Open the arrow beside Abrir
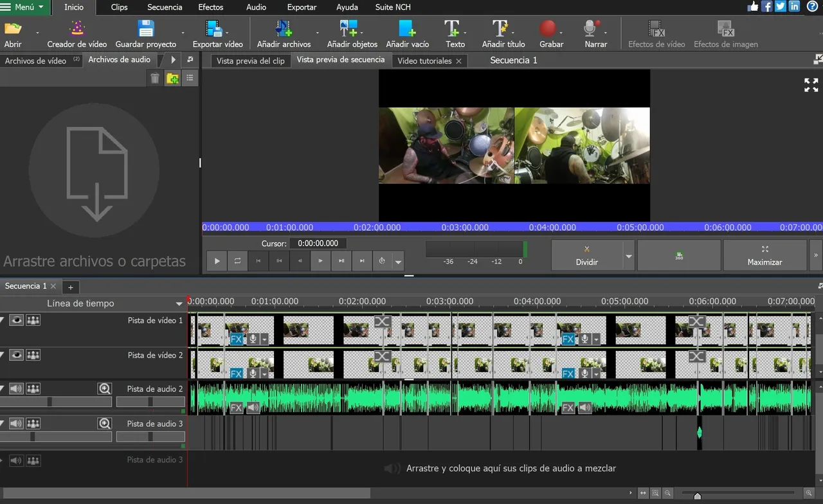 coord(37,32)
